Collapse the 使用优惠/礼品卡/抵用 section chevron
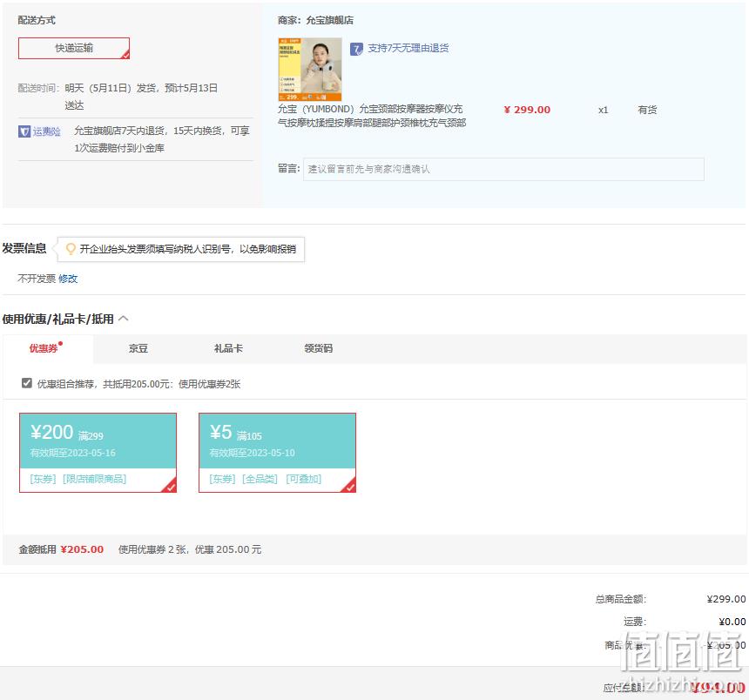Screen dimensions: 749x700 124,319
